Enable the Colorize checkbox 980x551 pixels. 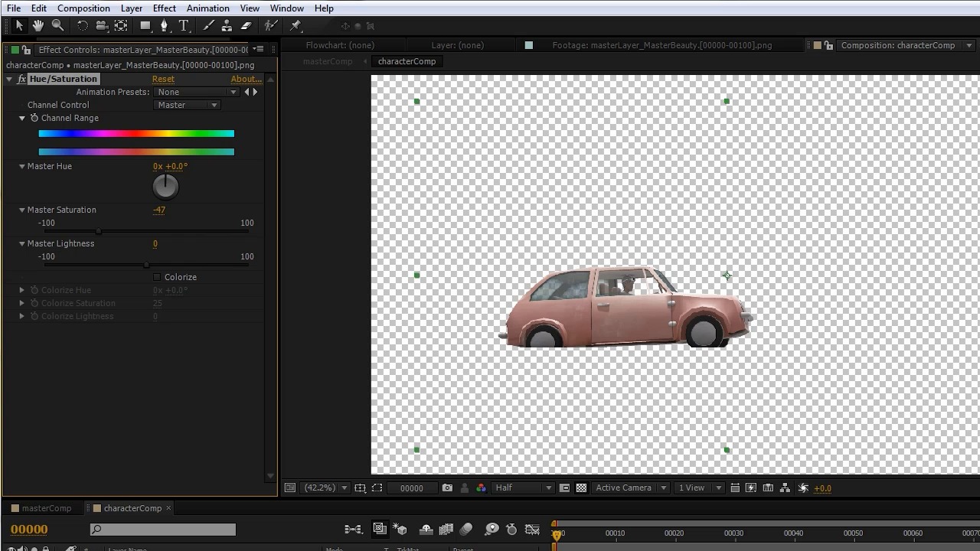point(157,277)
